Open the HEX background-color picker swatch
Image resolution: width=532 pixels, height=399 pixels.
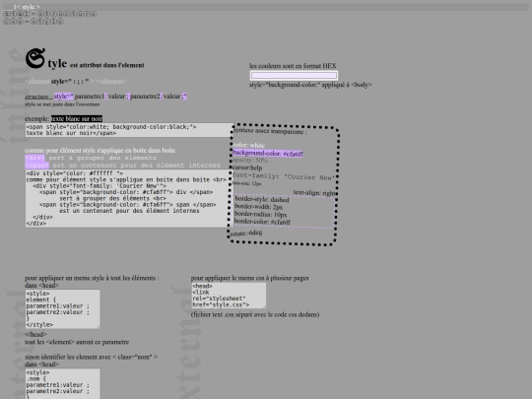[294, 75]
